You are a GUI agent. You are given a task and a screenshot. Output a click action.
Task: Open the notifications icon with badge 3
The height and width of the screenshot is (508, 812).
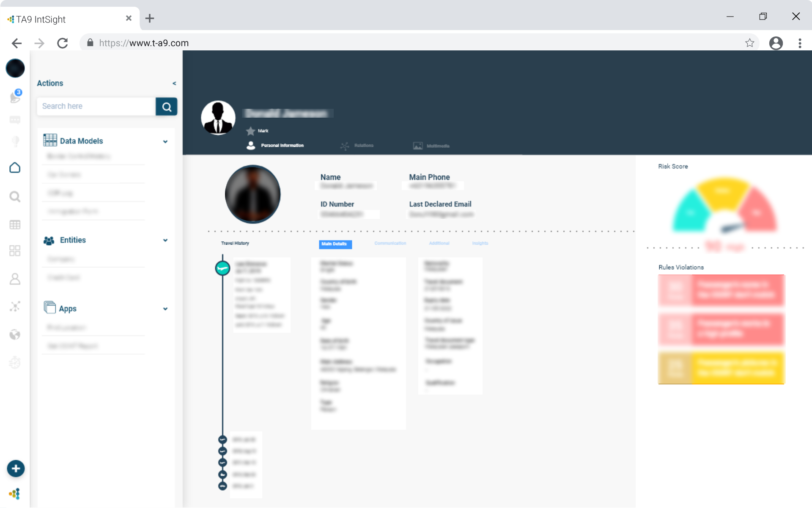[x=15, y=97]
